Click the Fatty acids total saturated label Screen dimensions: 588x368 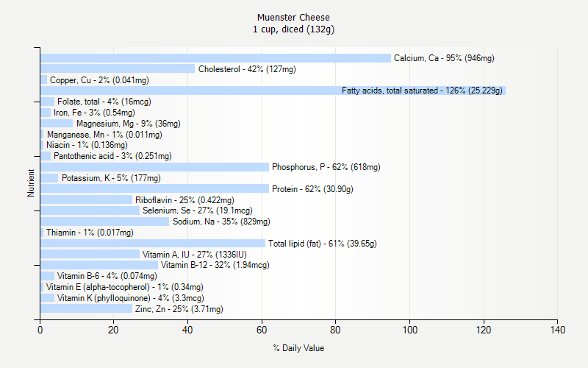point(422,91)
